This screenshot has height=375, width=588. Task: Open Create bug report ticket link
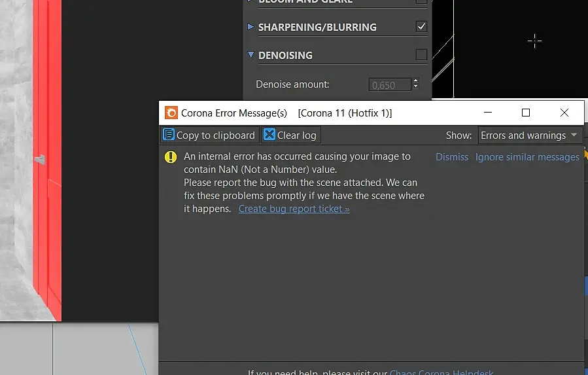point(294,209)
